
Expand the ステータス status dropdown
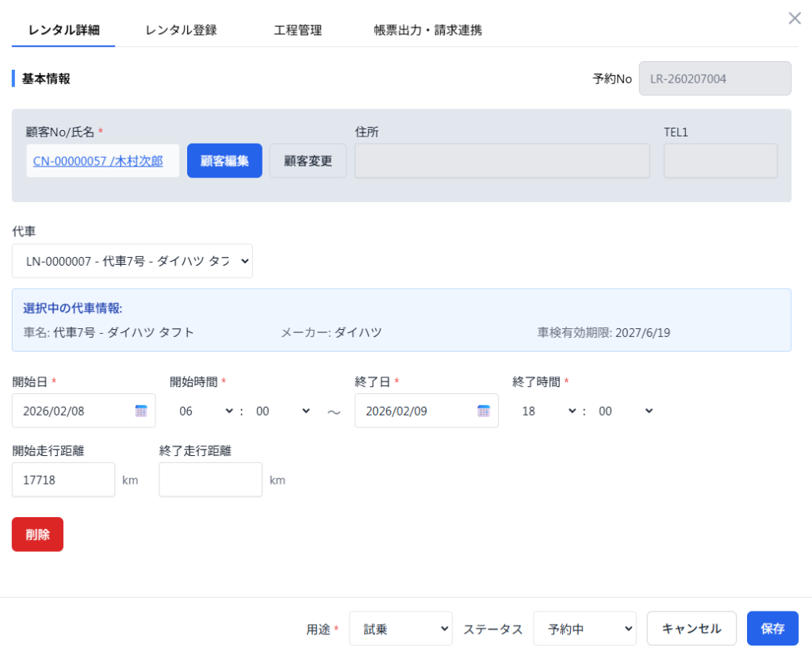[584, 629]
